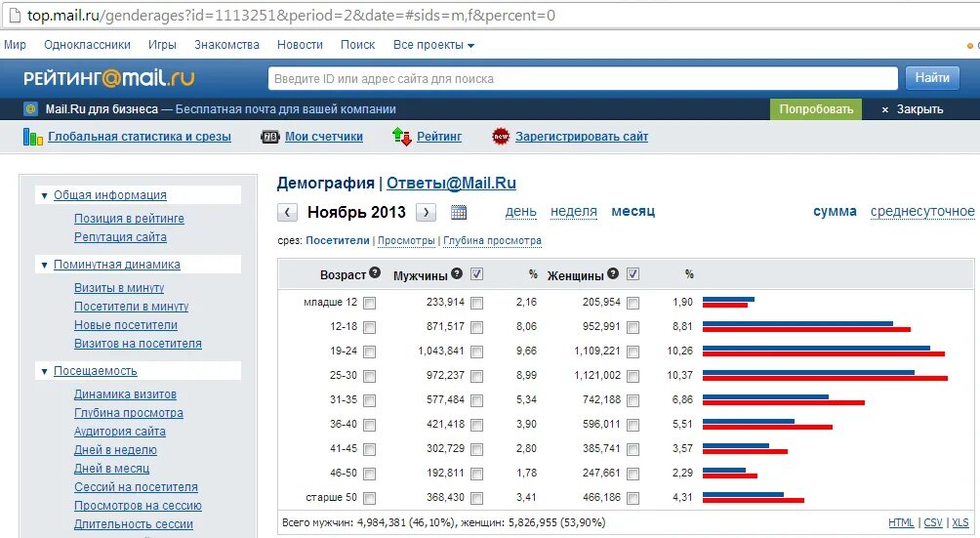
Task: Click the Mail.Ru for business logo icon
Action: click(30, 108)
